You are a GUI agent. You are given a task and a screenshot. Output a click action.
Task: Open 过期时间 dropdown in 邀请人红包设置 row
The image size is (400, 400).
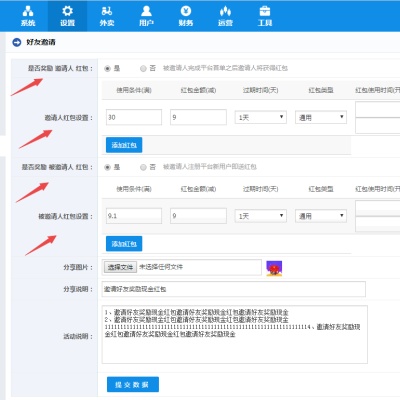point(261,117)
